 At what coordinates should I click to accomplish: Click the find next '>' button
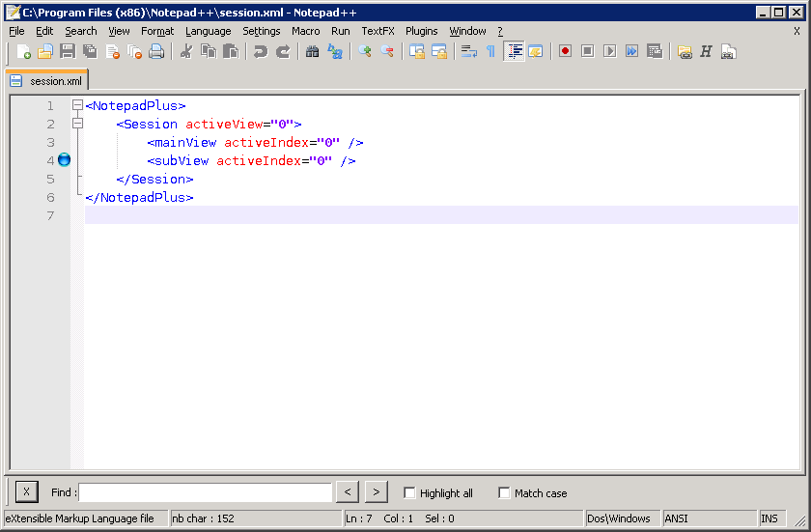(x=377, y=492)
